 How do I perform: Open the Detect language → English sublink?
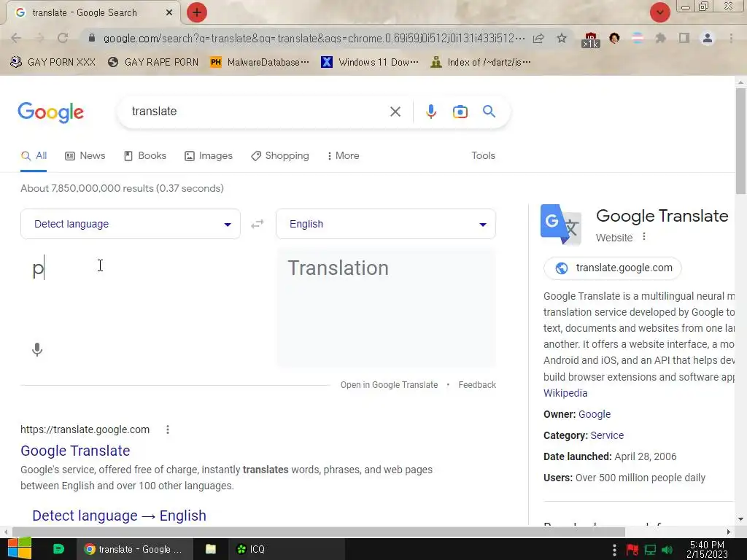pos(119,516)
